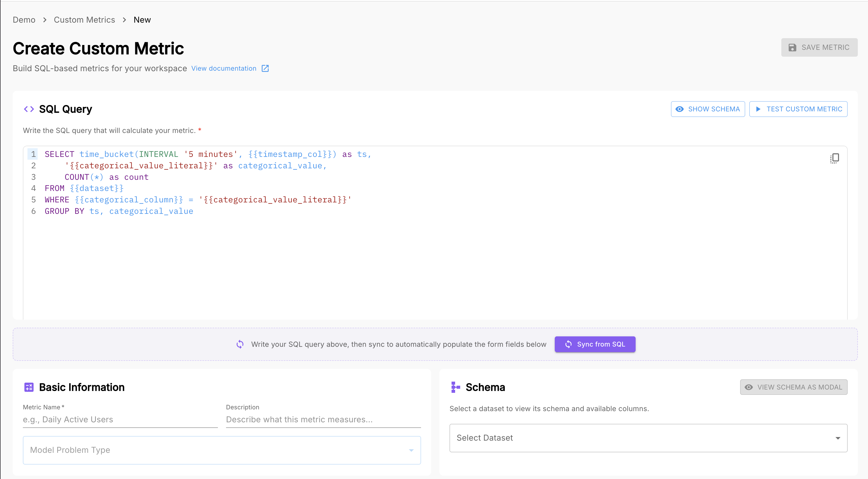868x479 pixels.
Task: Click time_bucket function in the query
Action: tap(107, 154)
